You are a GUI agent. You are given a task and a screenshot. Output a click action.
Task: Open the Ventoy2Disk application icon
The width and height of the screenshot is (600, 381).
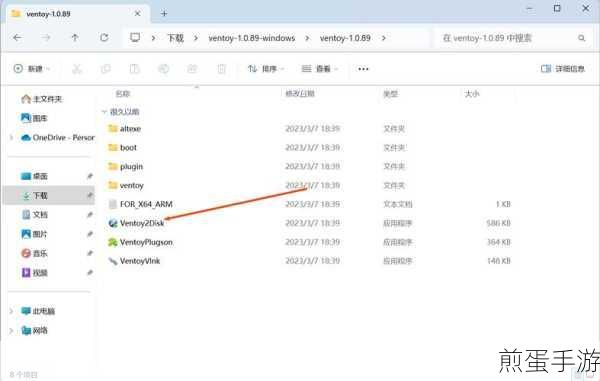click(112, 223)
